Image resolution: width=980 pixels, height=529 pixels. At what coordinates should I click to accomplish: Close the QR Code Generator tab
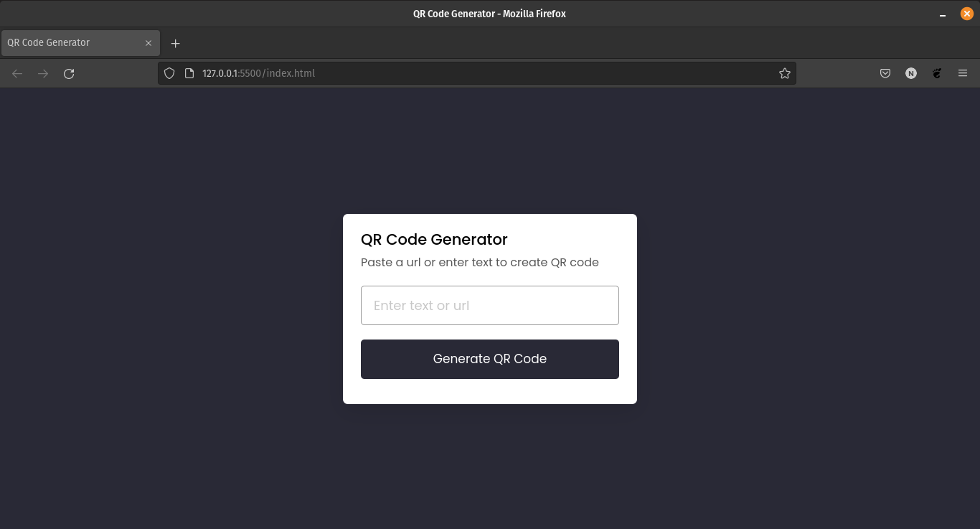click(x=149, y=42)
